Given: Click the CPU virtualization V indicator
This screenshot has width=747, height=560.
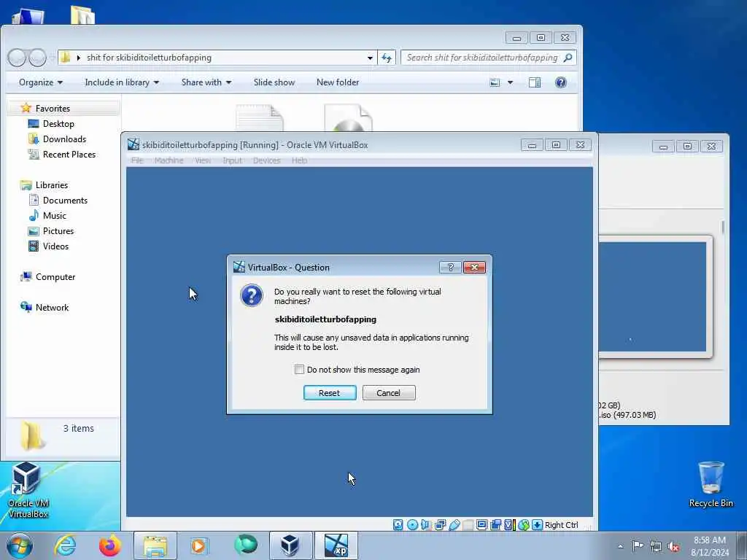Looking at the screenshot, I should 509,525.
